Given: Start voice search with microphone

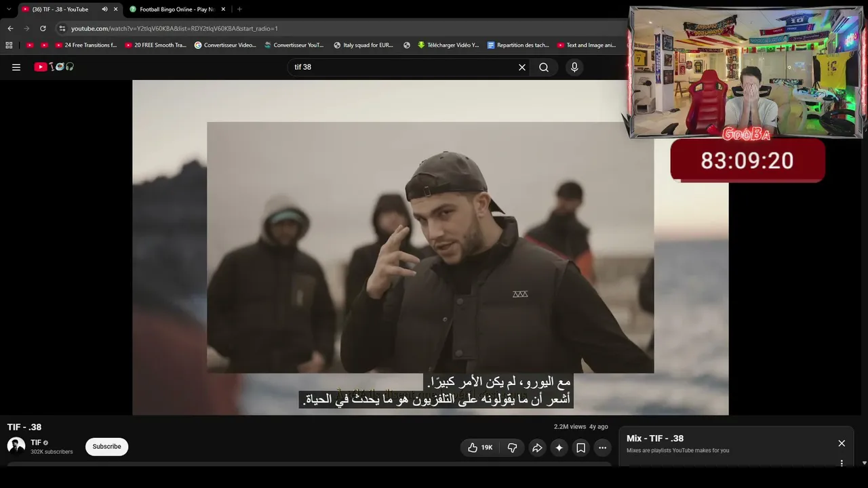Looking at the screenshot, I should pyautogui.click(x=574, y=67).
